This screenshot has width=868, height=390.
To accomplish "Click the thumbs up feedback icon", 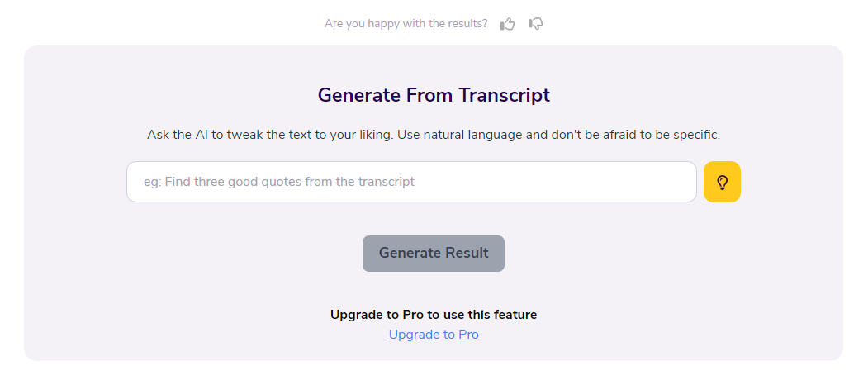I will (x=508, y=24).
